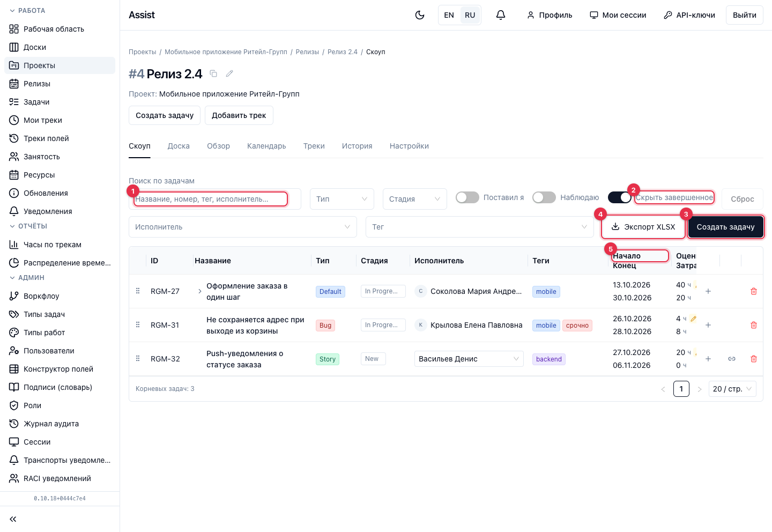Expand subtasks of Оформление заказа в один шаг

200,291
